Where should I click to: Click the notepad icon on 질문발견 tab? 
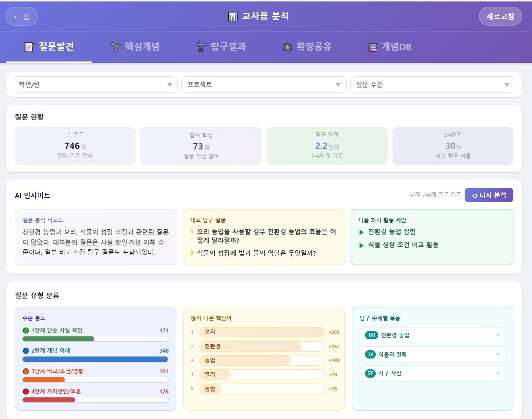coord(29,47)
